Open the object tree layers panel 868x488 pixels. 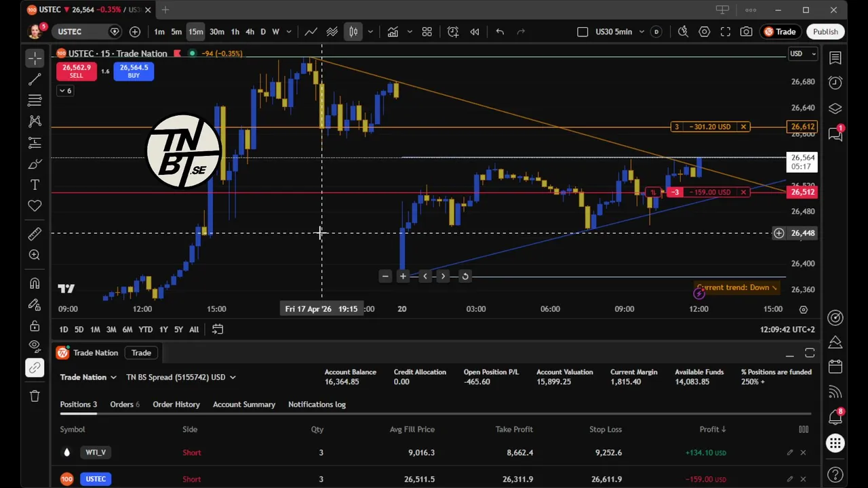pos(835,108)
